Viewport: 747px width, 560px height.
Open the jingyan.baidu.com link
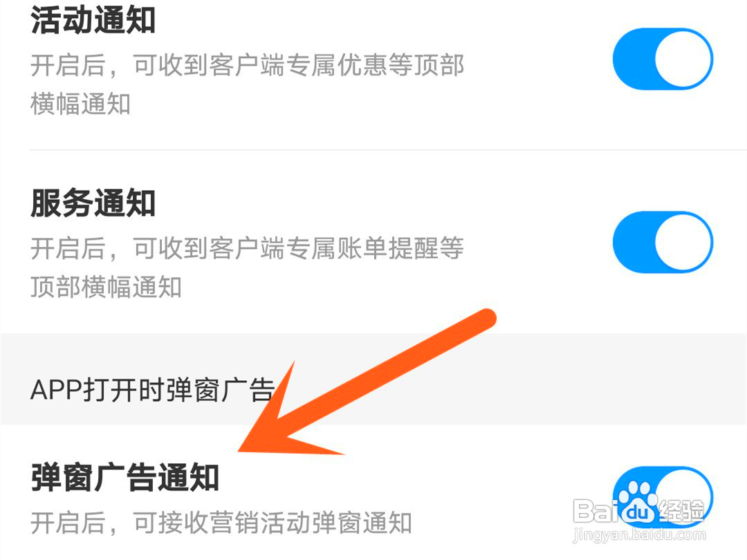(639, 534)
